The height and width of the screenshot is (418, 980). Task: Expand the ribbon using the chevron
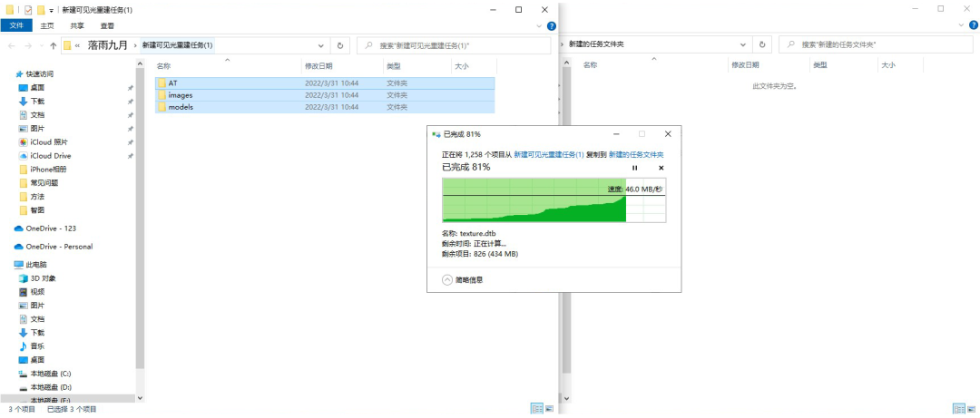[540, 26]
